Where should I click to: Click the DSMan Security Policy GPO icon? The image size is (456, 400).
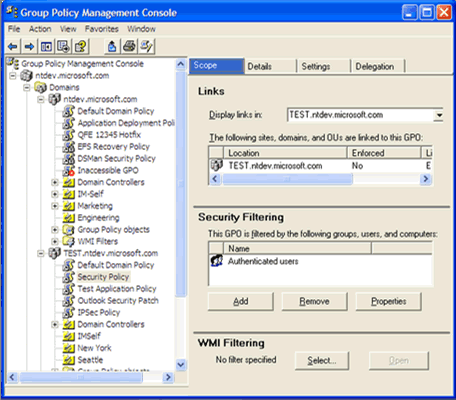pyautogui.click(x=68, y=159)
